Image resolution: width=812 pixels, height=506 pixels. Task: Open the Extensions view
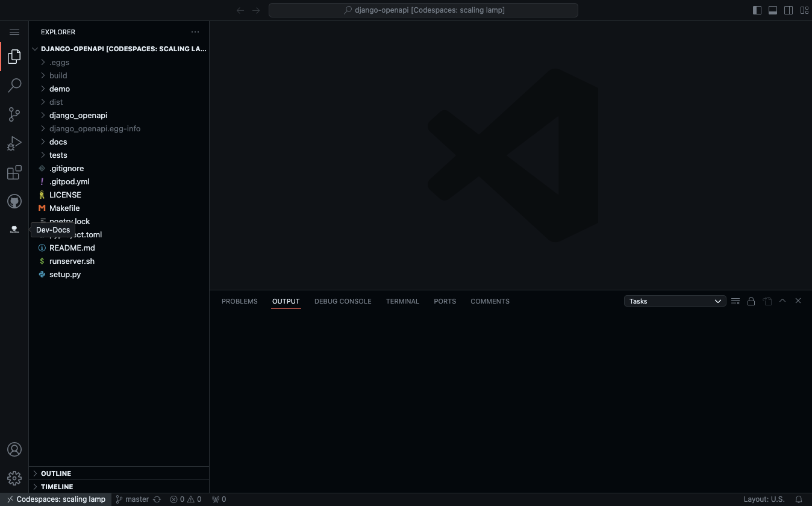[x=14, y=173]
